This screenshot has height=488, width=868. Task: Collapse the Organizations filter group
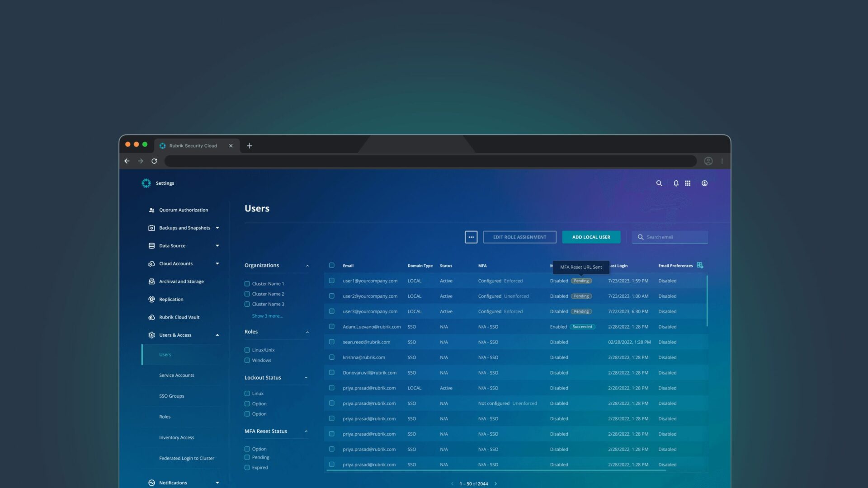tap(307, 266)
